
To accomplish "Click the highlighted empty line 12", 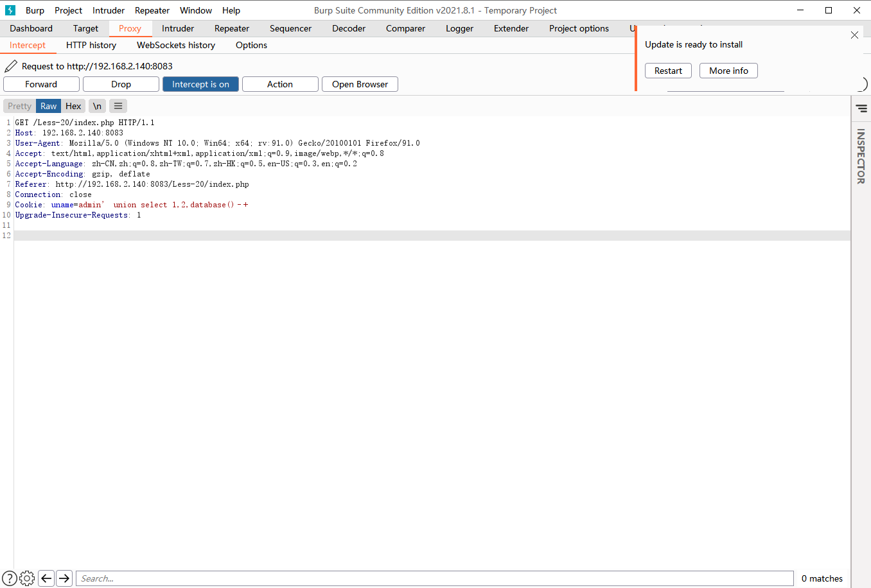I will point(432,236).
